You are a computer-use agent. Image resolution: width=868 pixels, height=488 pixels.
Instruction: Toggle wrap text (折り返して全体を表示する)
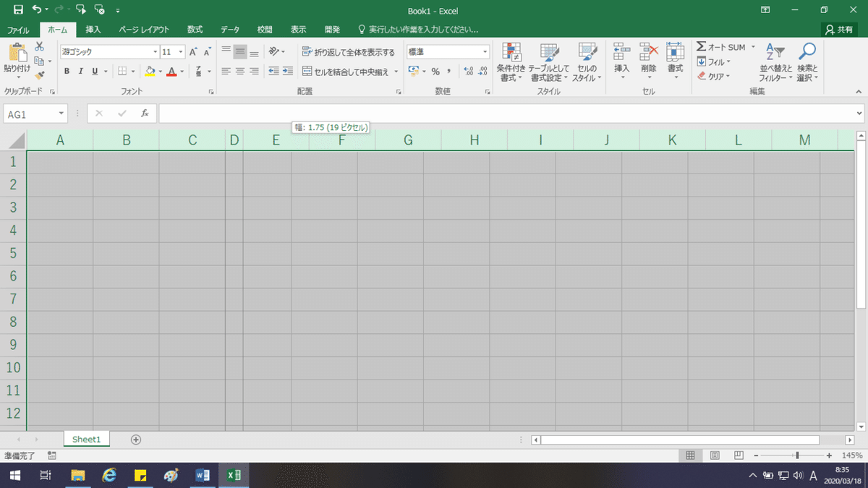point(349,52)
